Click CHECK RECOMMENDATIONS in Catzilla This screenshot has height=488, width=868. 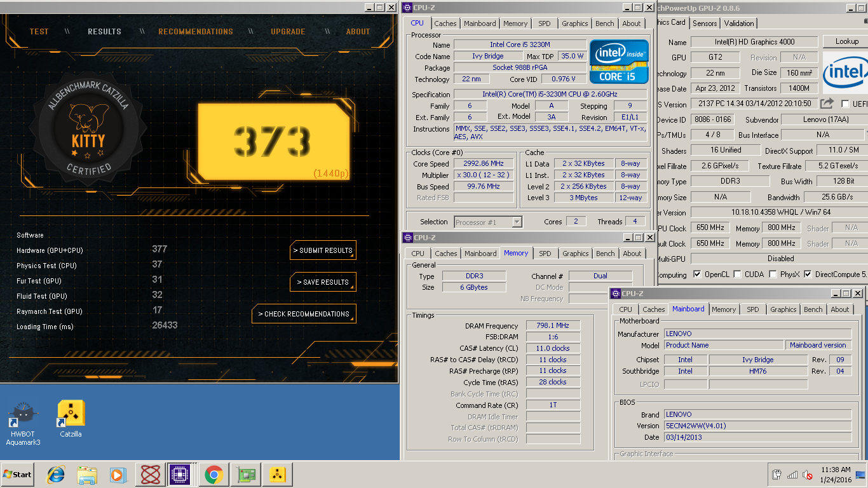tap(304, 314)
